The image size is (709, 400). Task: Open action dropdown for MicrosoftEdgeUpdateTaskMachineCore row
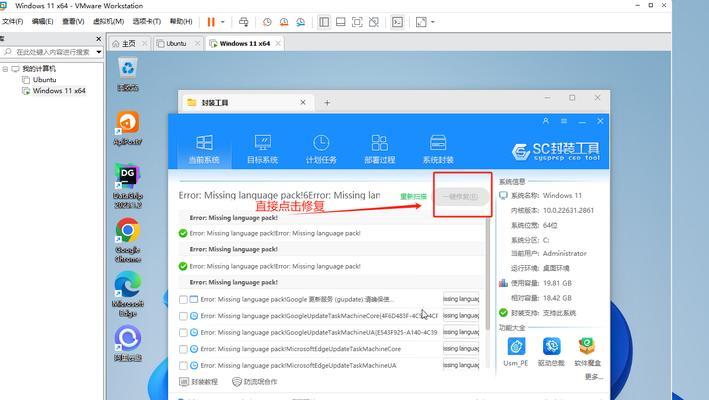pyautogui.click(x=461, y=348)
